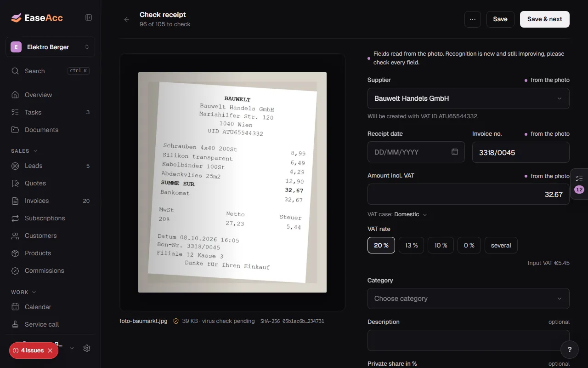Open the calendar picker in Receipt date
This screenshot has width=588, height=368.
tap(455, 152)
